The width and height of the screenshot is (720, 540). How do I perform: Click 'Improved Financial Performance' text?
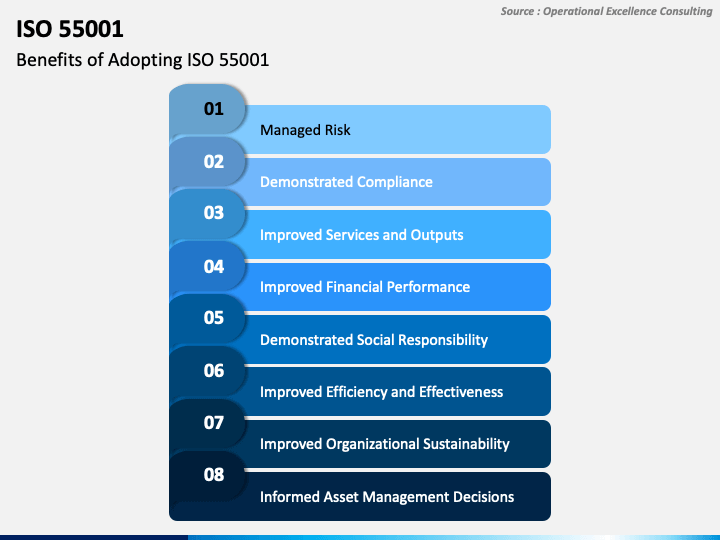(x=365, y=287)
